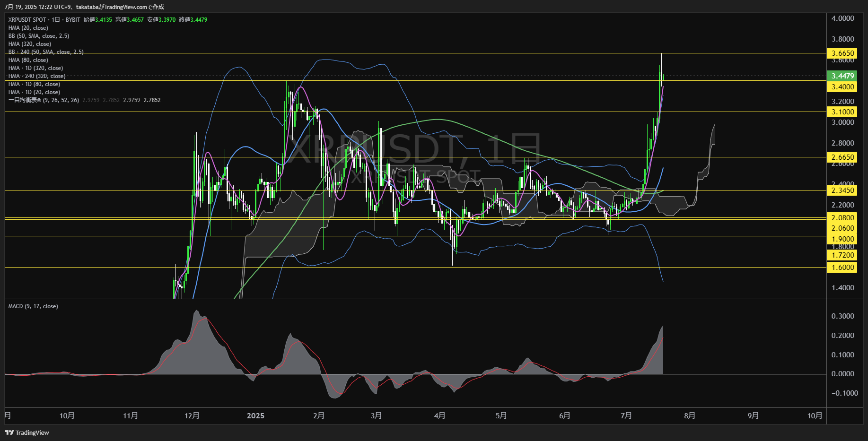Click the HMA (80, close) indicator legend

[x=28, y=60]
